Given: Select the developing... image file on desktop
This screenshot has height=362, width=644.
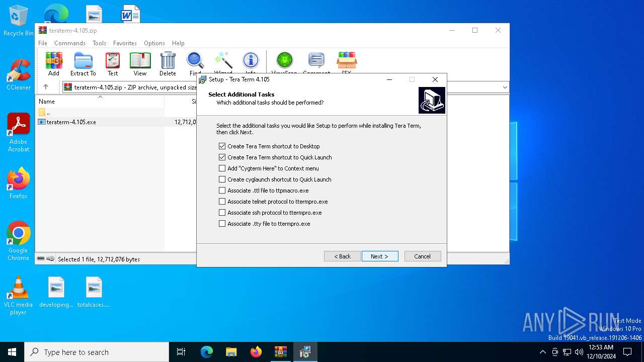Looking at the screenshot, I should click(x=56, y=292).
